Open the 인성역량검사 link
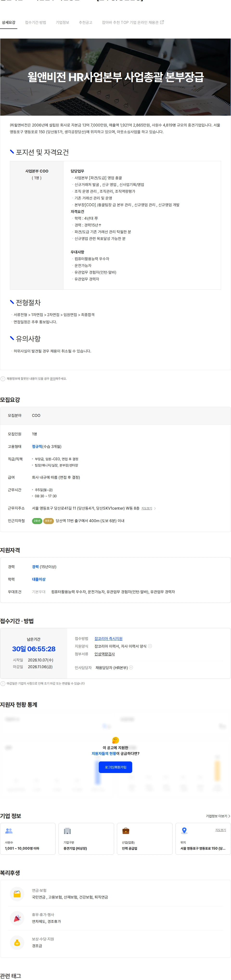Viewport: 231px width, 980px height. (x=104, y=654)
